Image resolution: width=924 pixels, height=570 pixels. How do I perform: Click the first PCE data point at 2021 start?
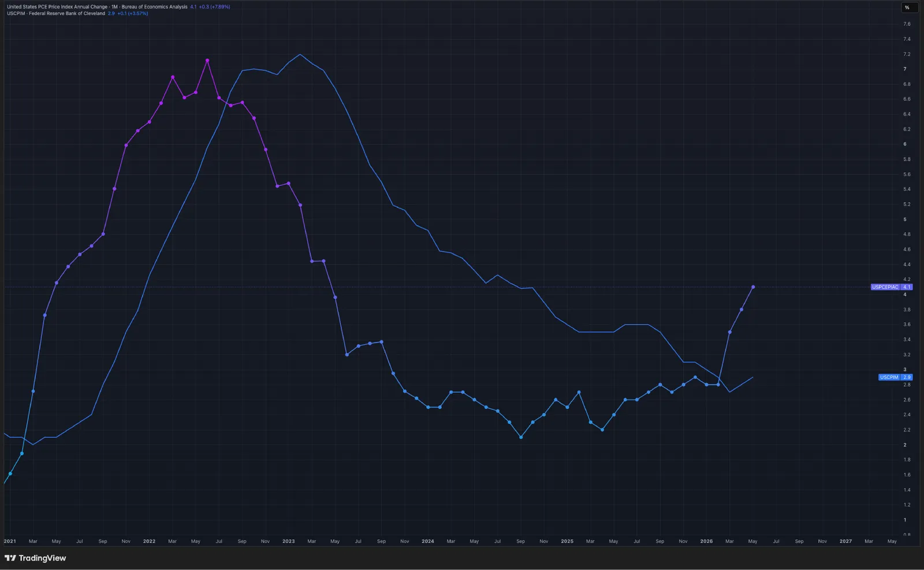(10, 474)
